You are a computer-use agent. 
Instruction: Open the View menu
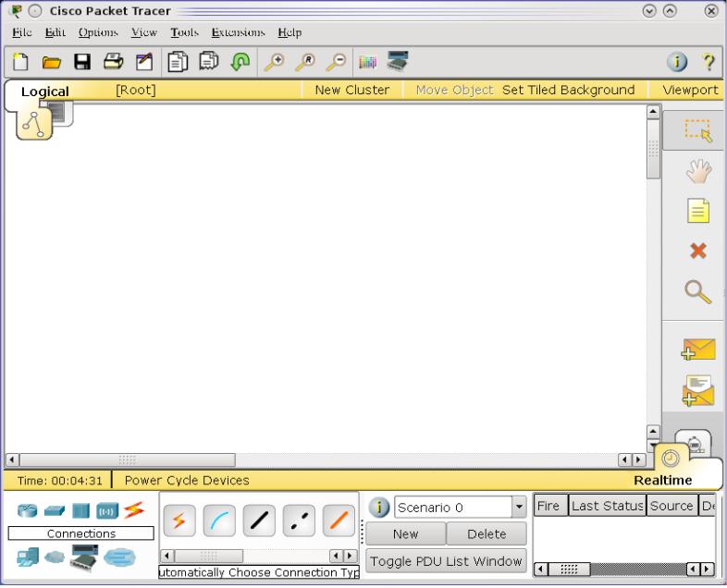pyautogui.click(x=143, y=32)
